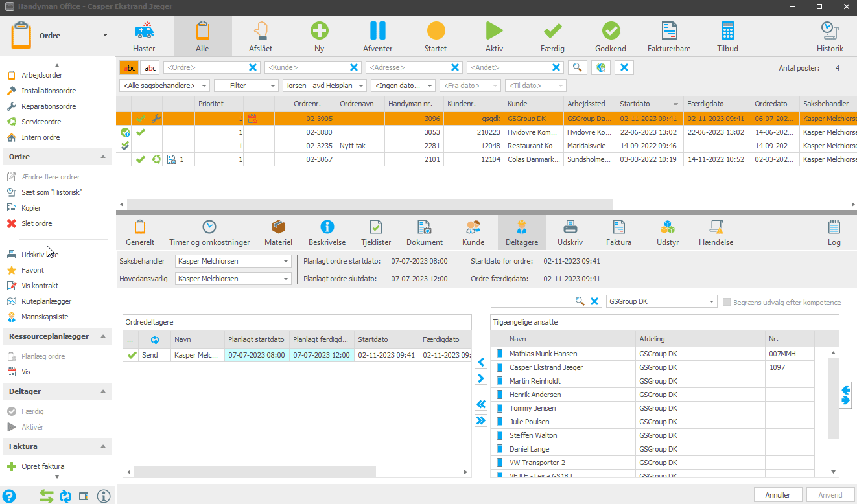Select Serviceordre in the sidebar

click(41, 122)
